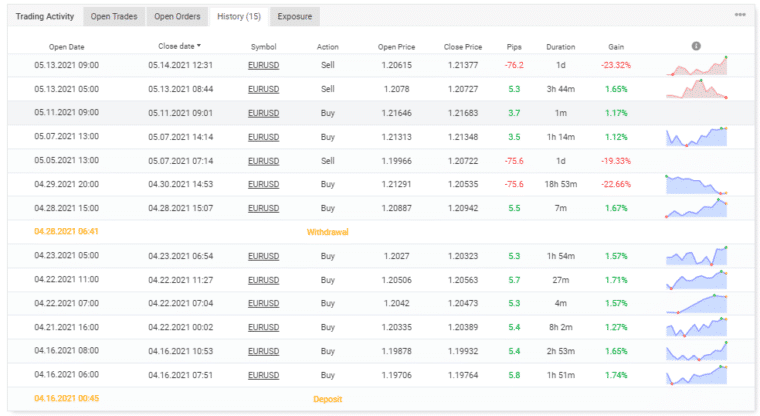This screenshot has height=416, width=760.
Task: Sort by Close date column arrow
Action: [198, 46]
